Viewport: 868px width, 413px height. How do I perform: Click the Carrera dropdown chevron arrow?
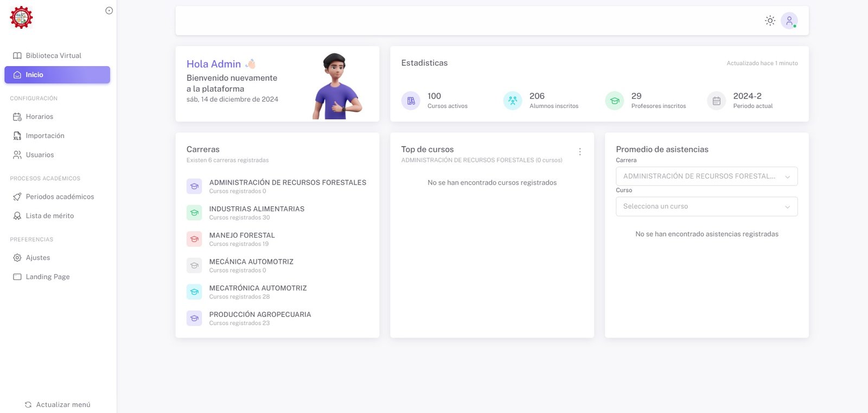tap(788, 177)
